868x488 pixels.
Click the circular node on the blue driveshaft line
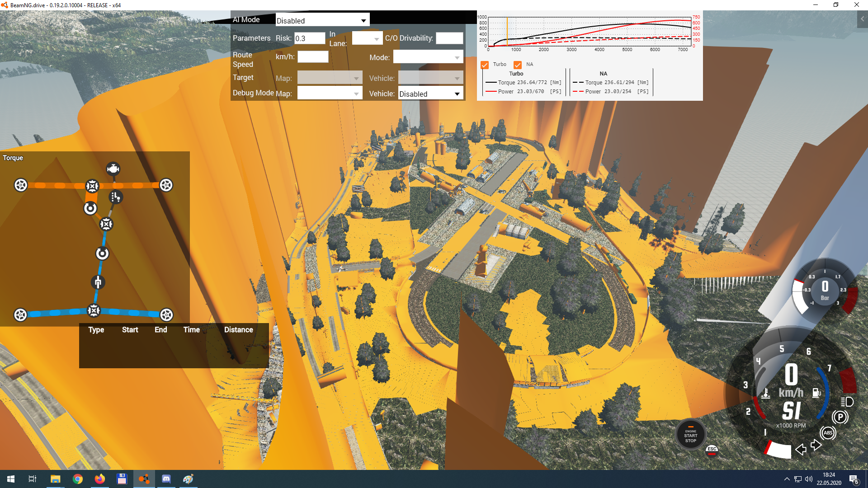pyautogui.click(x=102, y=253)
